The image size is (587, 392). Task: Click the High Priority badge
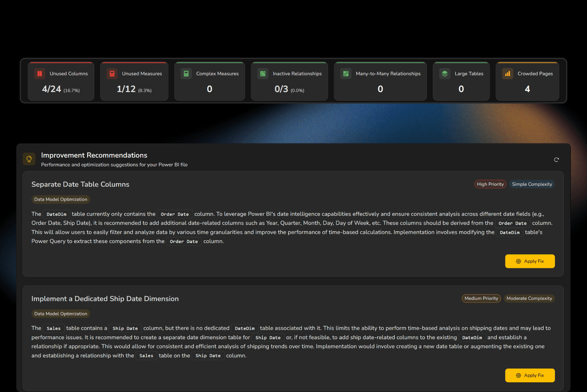[490, 184]
